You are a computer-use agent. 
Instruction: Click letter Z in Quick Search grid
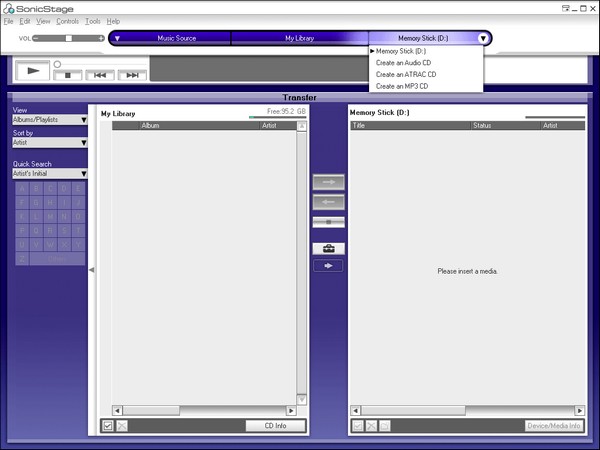22,259
